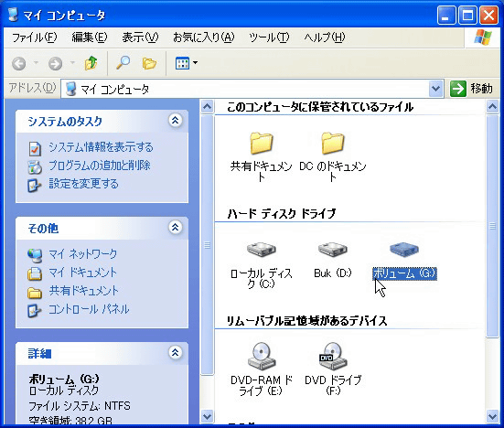
Task: Go up one folder level
Action: coord(91,63)
